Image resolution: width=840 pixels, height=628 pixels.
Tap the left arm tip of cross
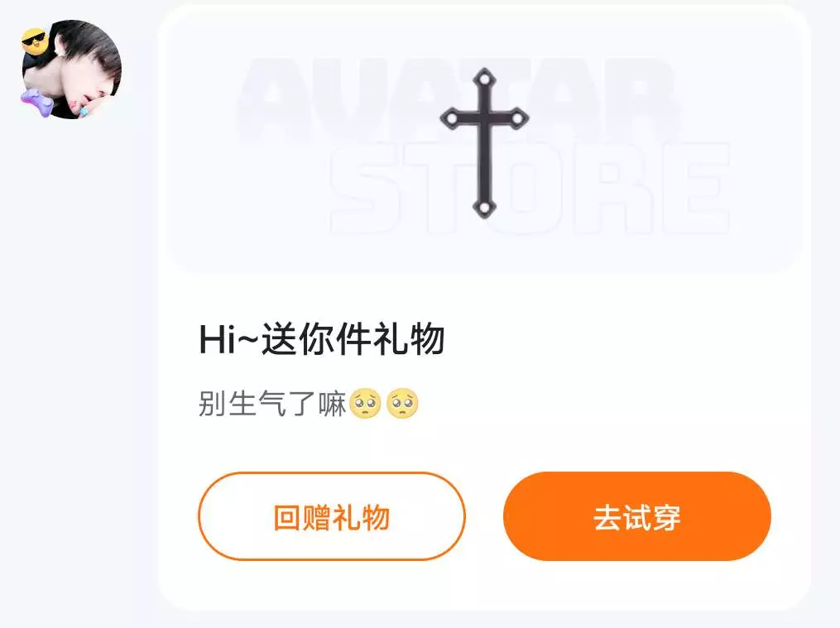tap(451, 117)
